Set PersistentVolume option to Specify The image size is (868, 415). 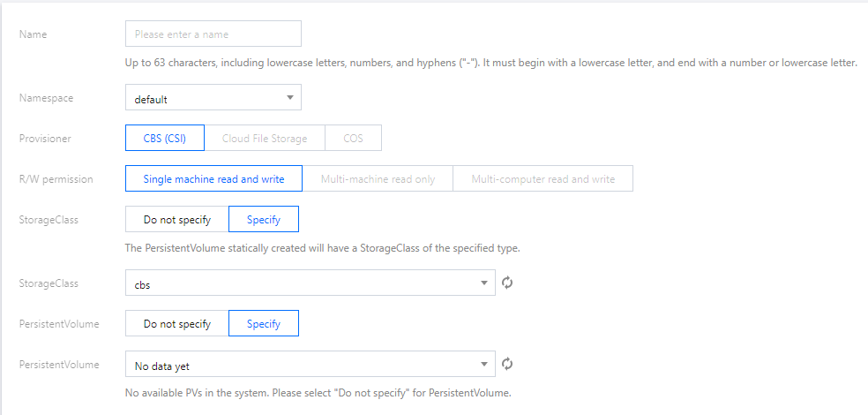(x=264, y=323)
